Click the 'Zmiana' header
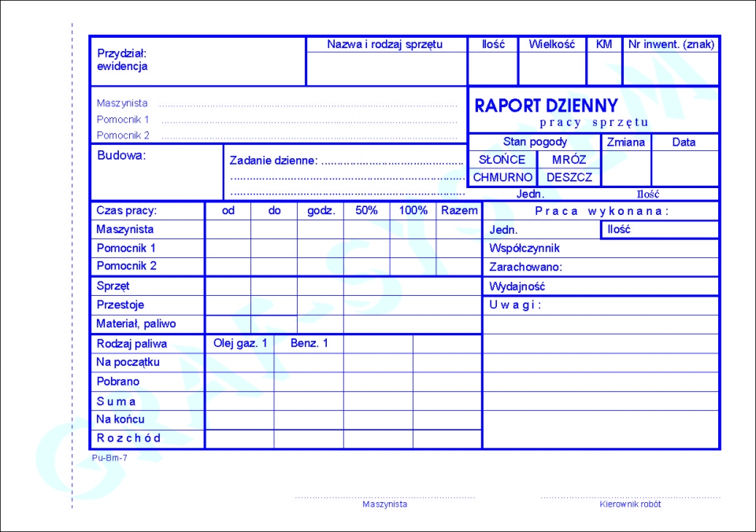The height and width of the screenshot is (532, 756). tap(625, 142)
